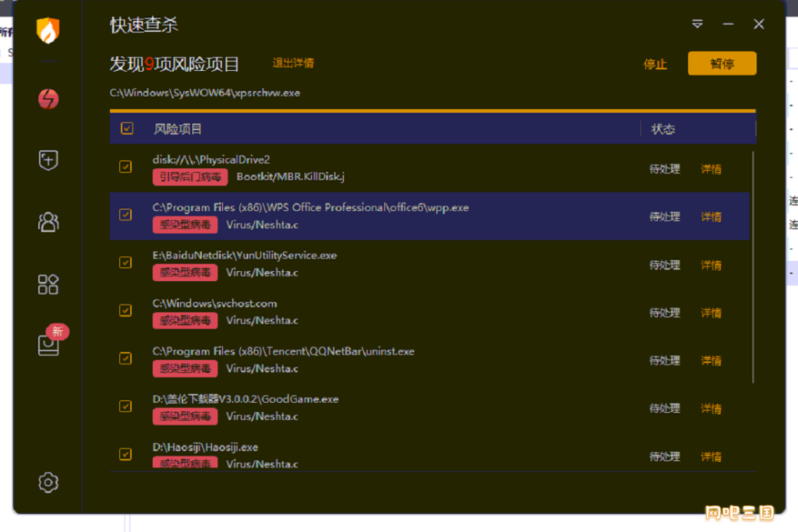
Task: Click 停止 to stop the scan
Action: 655,64
